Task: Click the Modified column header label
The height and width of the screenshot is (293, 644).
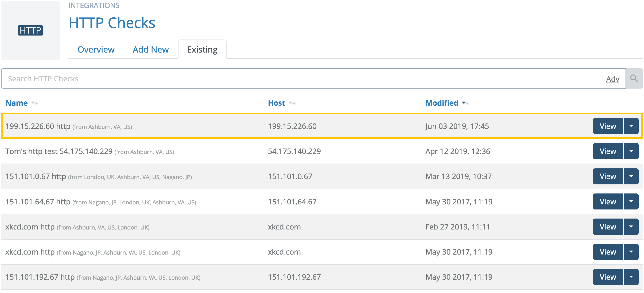Action: [442, 103]
